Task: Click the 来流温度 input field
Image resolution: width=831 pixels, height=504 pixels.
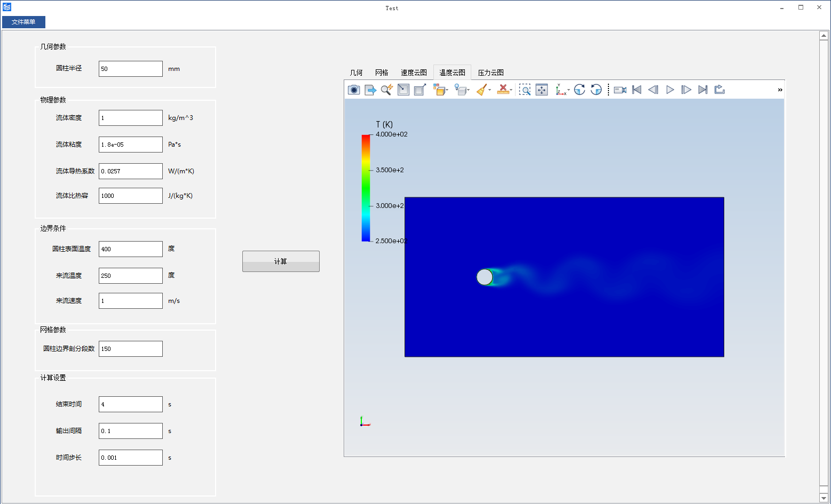Action: [131, 276]
